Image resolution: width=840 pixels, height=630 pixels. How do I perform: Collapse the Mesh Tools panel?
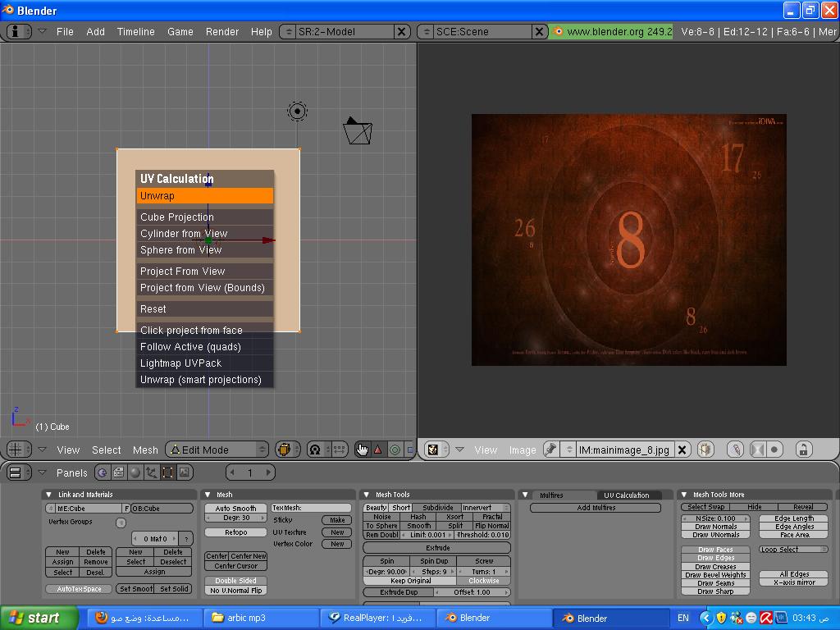(367, 495)
